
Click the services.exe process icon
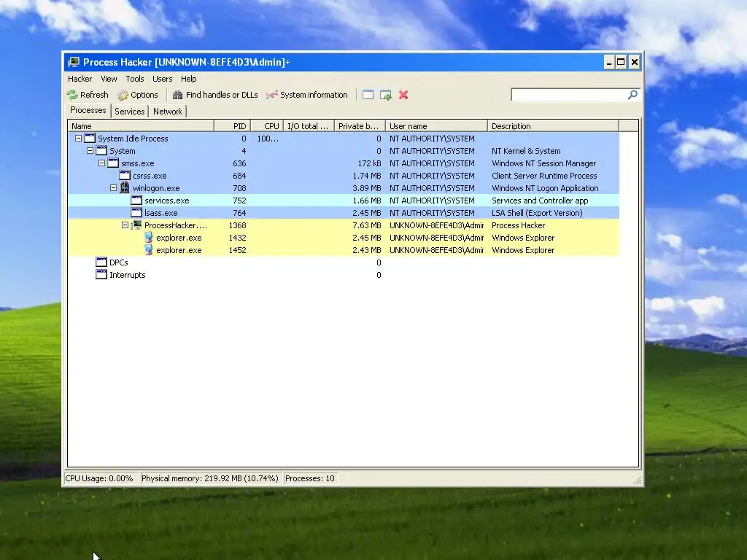(136, 201)
